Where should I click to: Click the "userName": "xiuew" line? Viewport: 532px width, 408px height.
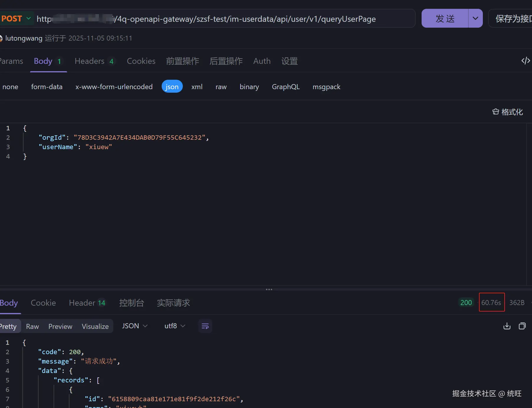(x=75, y=147)
